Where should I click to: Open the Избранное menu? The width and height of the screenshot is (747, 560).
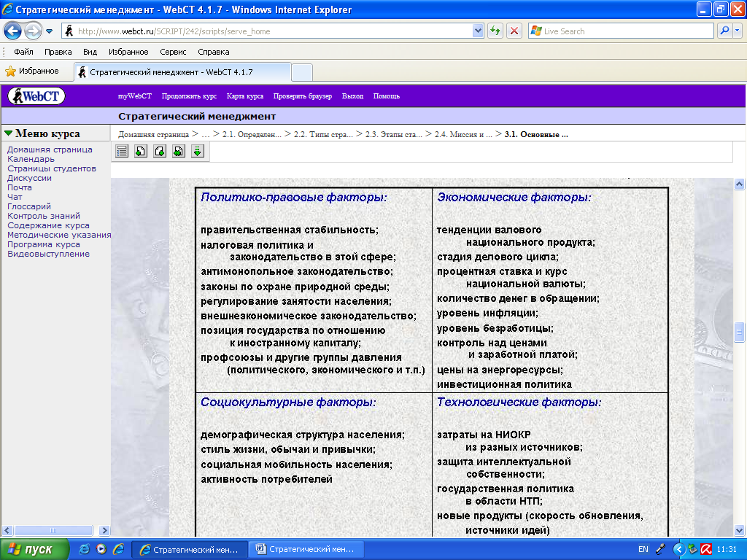128,52
